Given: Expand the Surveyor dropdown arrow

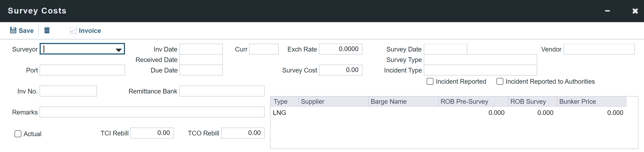Looking at the screenshot, I should (x=119, y=50).
